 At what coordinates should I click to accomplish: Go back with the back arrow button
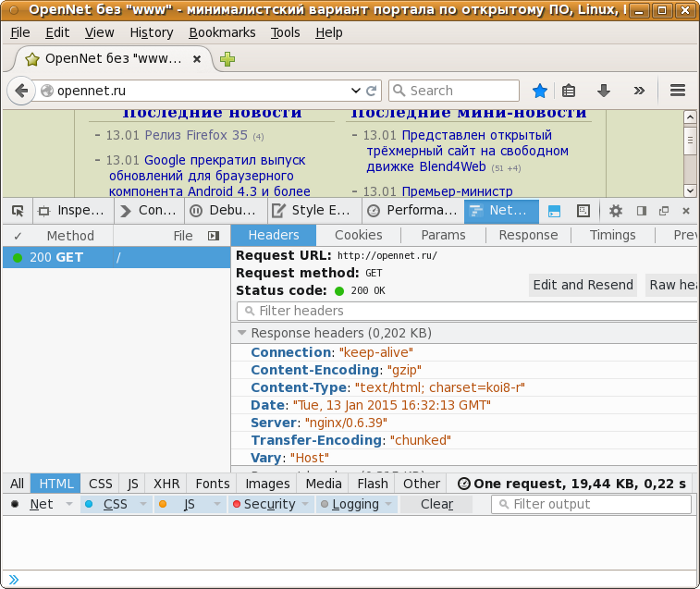(21, 91)
